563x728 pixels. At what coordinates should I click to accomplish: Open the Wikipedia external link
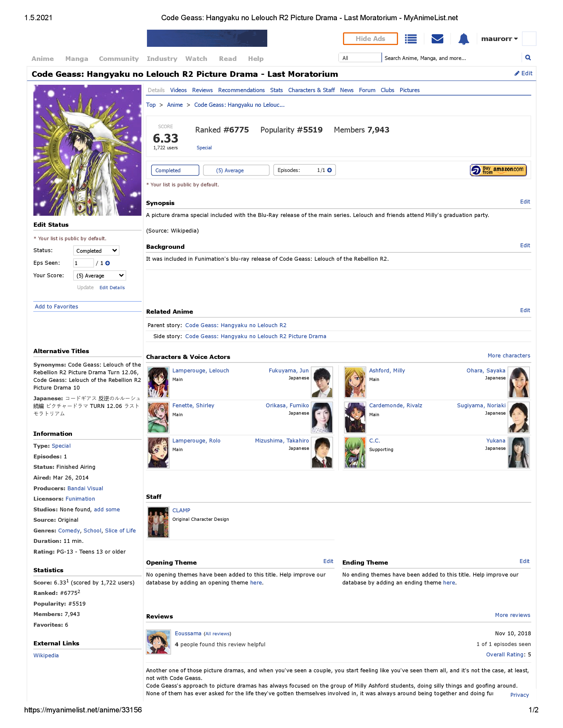(x=46, y=655)
